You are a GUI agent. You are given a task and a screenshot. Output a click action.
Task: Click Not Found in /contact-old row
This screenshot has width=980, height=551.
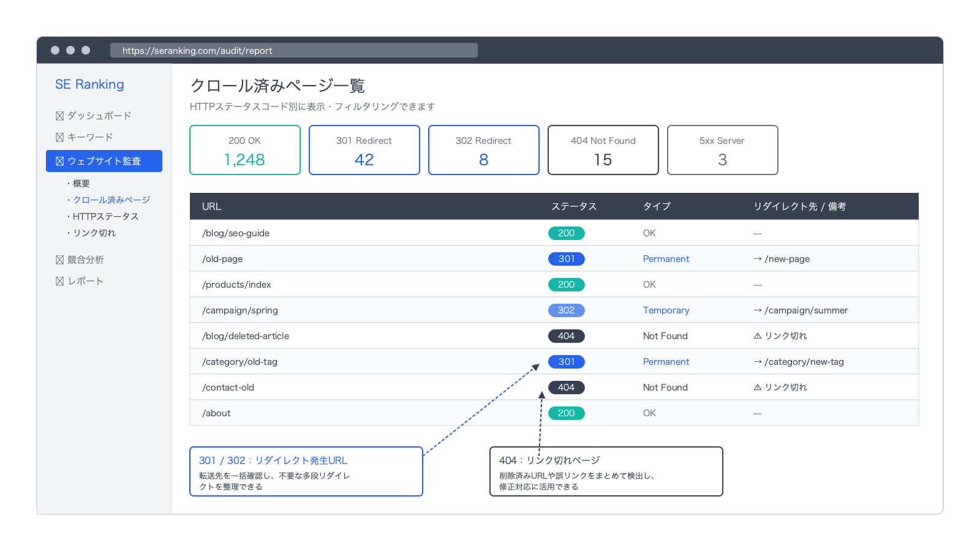(x=665, y=388)
